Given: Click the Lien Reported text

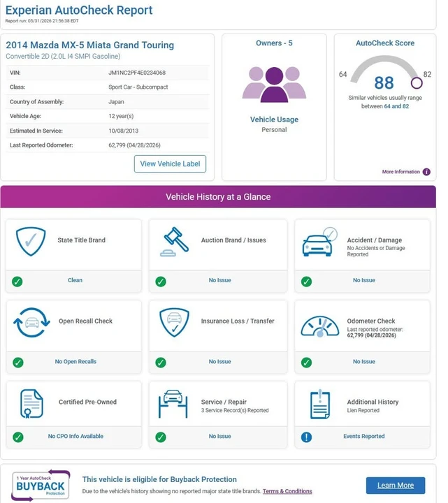Looking at the screenshot, I should (363, 410).
